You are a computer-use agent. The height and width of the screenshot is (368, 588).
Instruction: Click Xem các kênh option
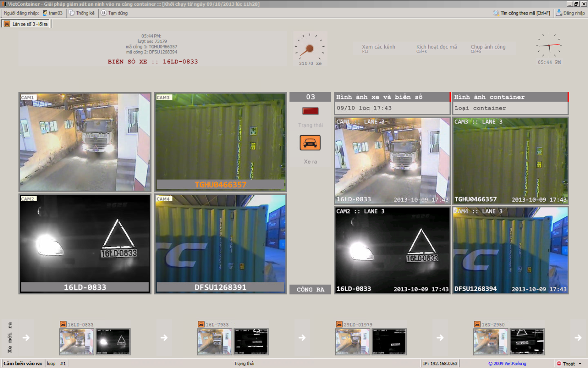coord(378,47)
